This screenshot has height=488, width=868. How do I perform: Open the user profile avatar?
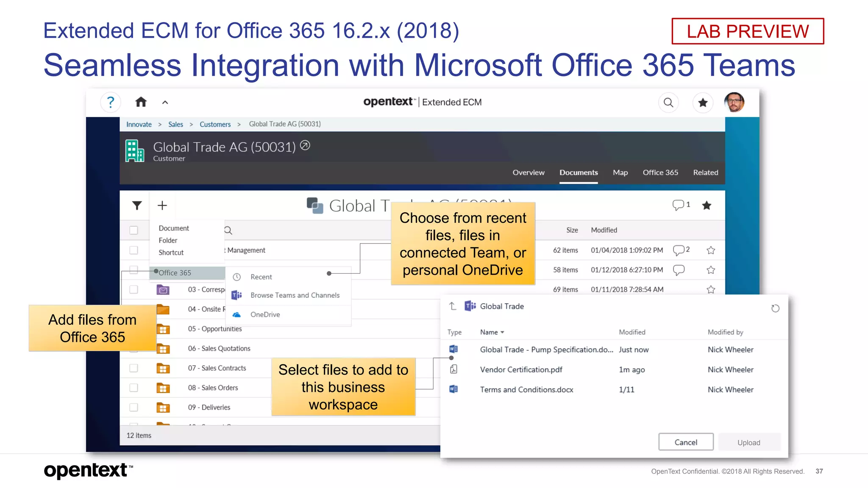point(734,102)
